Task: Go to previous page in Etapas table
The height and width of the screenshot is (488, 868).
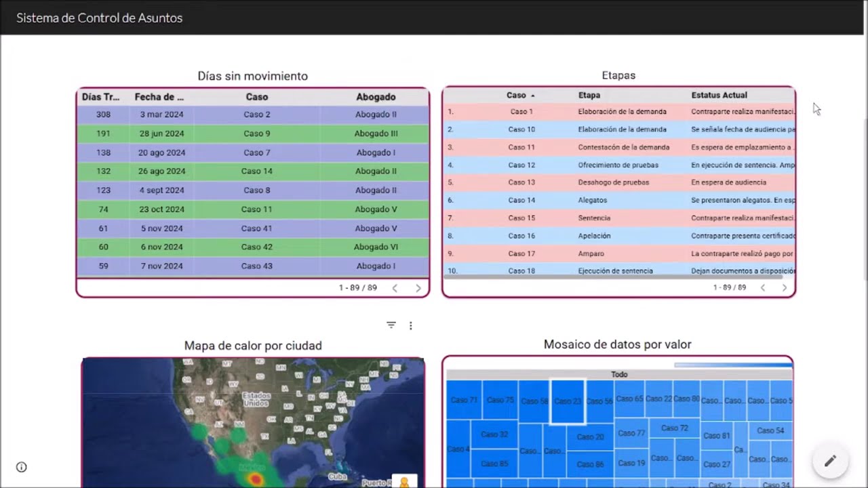Action: 762,287
